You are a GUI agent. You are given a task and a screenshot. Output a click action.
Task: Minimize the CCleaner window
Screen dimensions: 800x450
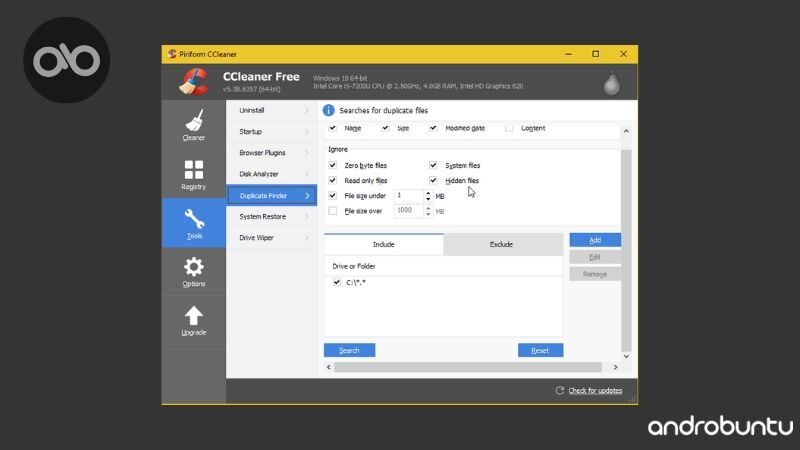(568, 54)
